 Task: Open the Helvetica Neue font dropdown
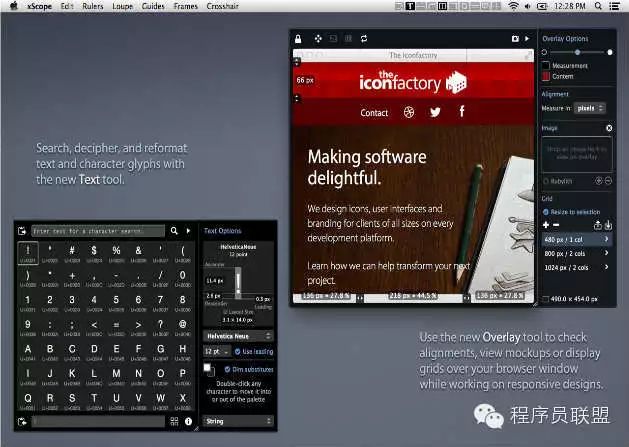pyautogui.click(x=238, y=336)
